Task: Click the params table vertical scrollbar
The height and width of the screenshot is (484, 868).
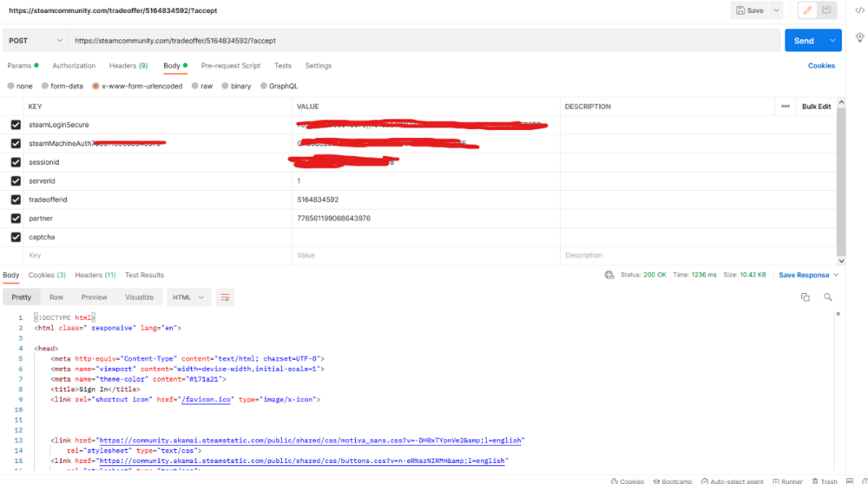Action: pos(841,181)
